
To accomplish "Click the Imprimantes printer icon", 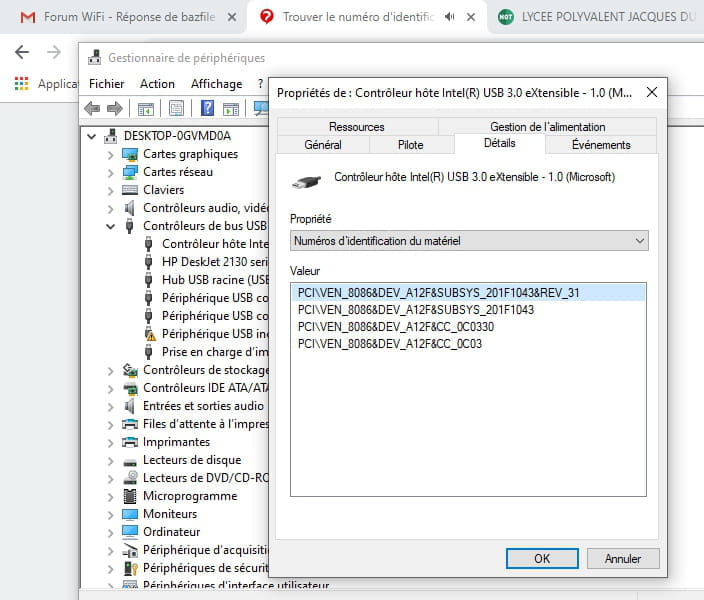I will click(130, 442).
